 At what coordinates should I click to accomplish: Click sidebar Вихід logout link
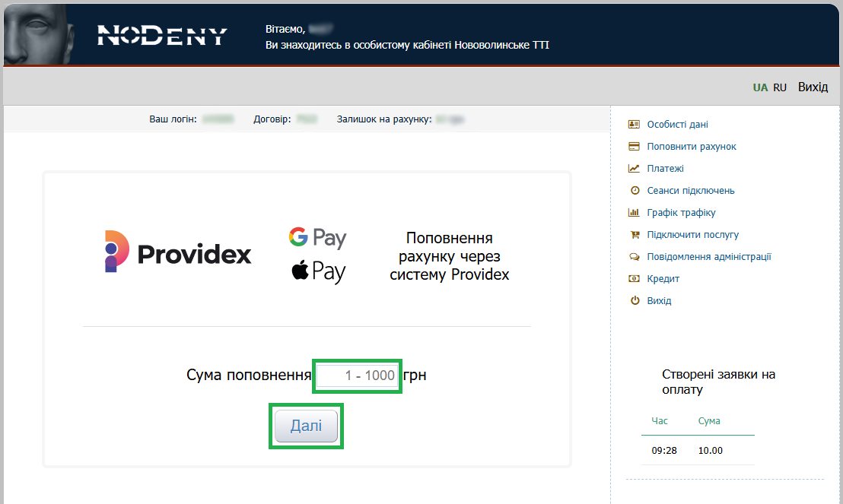659,300
